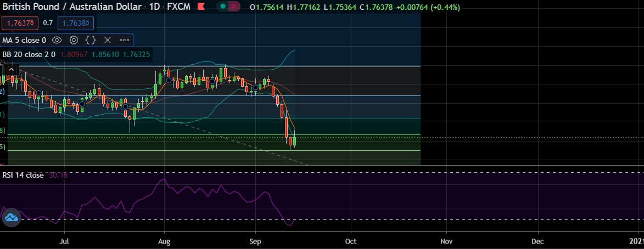
Task: Open symbol British Pound / Australian Dollar
Action: [72, 7]
